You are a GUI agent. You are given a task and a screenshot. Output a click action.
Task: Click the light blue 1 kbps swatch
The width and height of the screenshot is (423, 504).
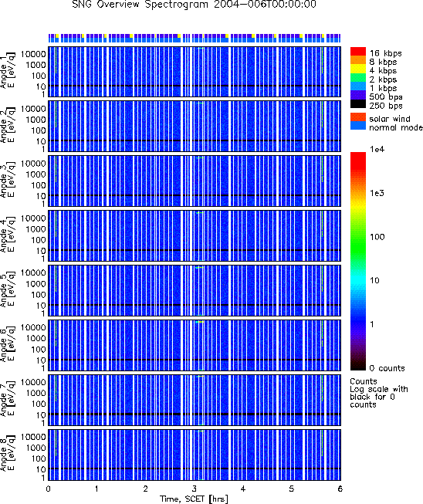357,86
